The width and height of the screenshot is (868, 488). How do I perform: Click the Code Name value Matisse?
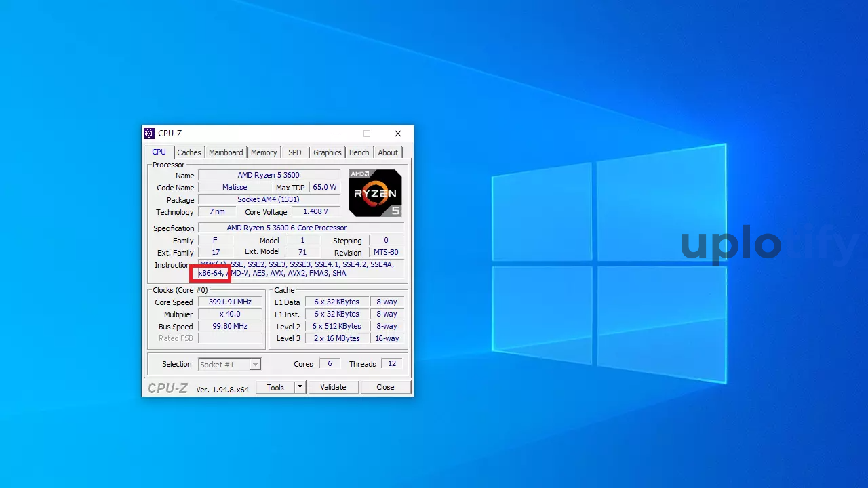[x=235, y=187]
